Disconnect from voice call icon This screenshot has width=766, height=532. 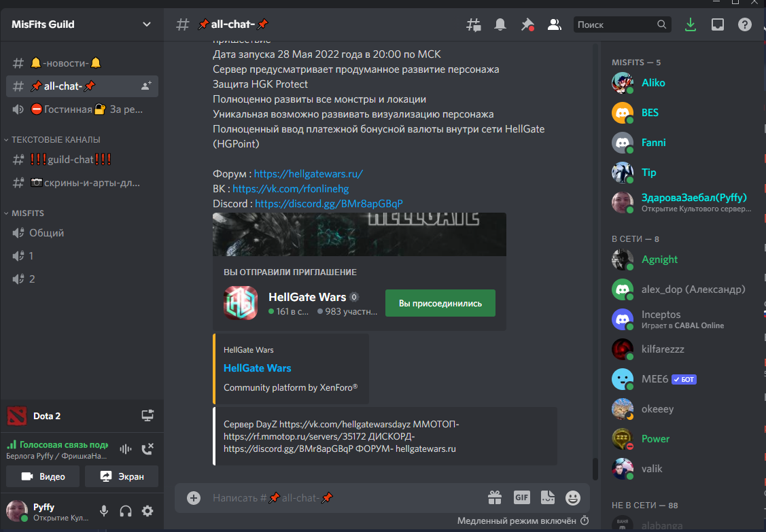pyautogui.click(x=147, y=448)
